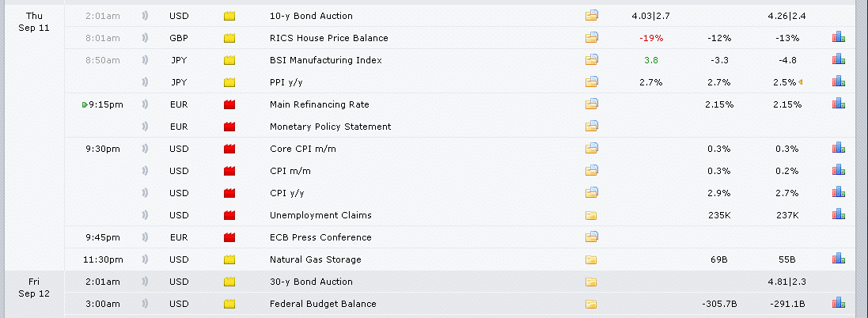Show chart for Natural Gas Storage
Viewport: 868px width, 318px height.
coord(838,259)
